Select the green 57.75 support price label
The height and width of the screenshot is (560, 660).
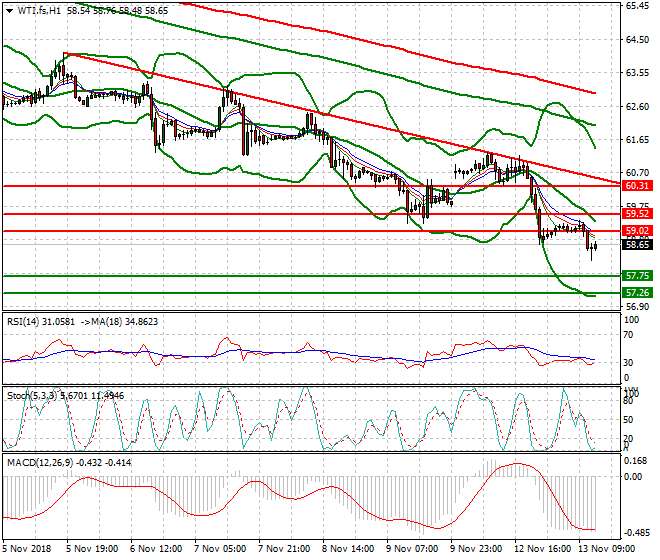[637, 276]
